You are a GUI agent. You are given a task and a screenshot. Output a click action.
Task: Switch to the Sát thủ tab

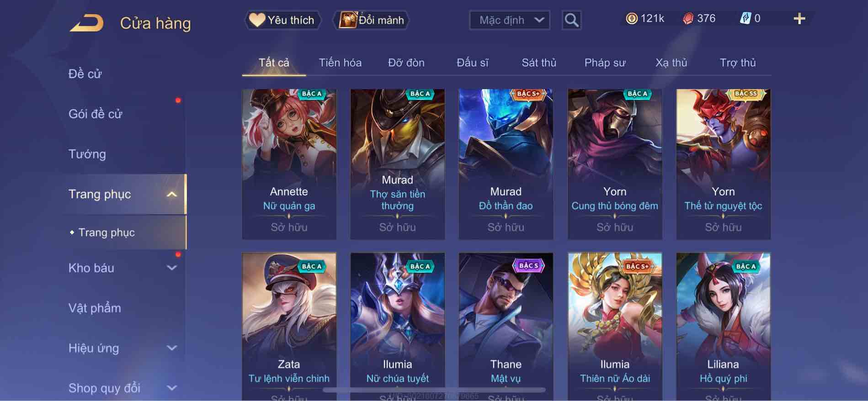point(539,63)
